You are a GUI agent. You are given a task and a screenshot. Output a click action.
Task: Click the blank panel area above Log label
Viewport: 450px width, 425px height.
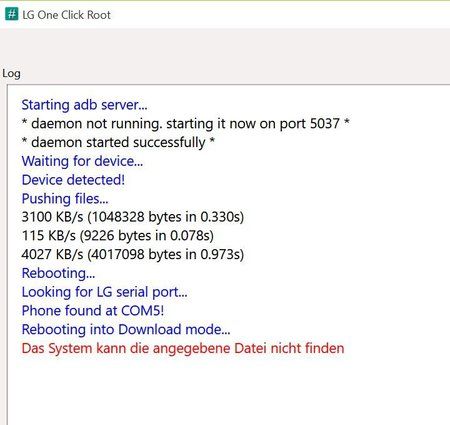(225, 47)
